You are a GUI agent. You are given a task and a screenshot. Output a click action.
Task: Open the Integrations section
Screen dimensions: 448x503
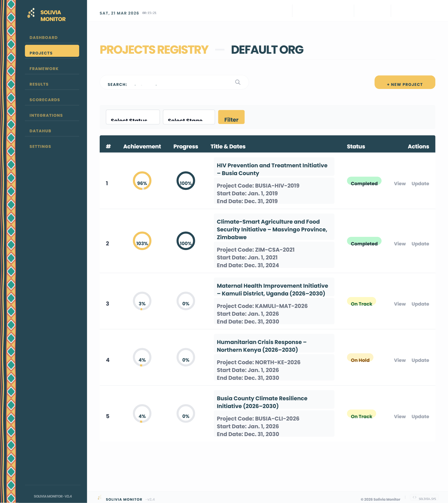pyautogui.click(x=46, y=115)
